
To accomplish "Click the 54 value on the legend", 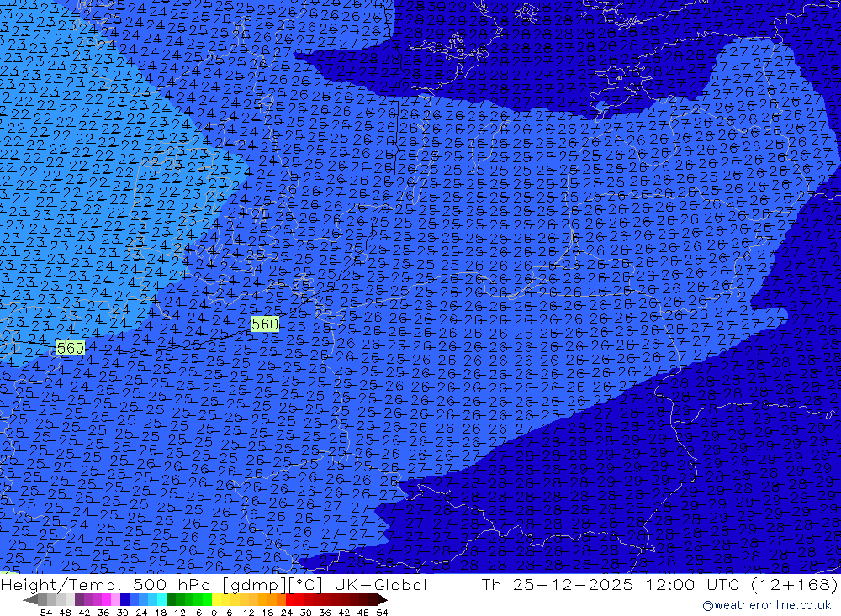I will [x=382, y=612].
